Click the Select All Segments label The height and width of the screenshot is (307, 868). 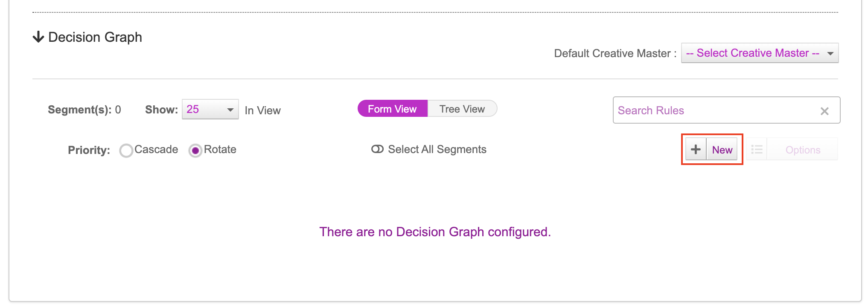coord(437,149)
